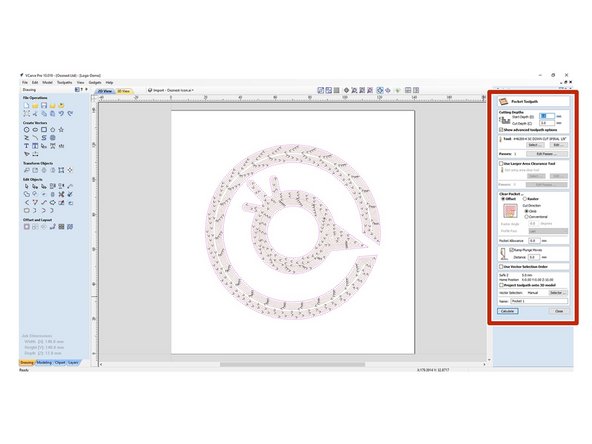This screenshot has height=444, width=592.
Task: Open the File menu
Action: point(25,82)
